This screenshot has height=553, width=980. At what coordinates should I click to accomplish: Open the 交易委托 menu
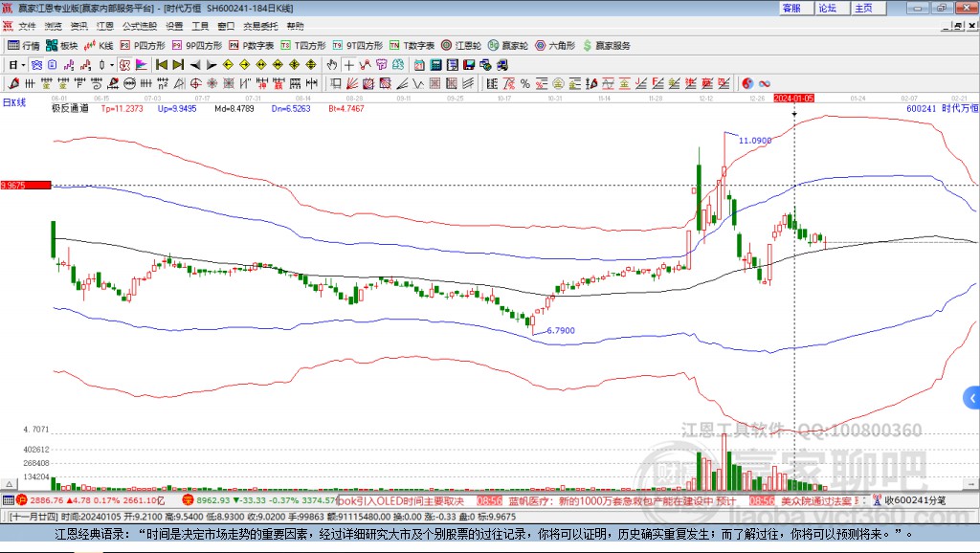coord(260,26)
